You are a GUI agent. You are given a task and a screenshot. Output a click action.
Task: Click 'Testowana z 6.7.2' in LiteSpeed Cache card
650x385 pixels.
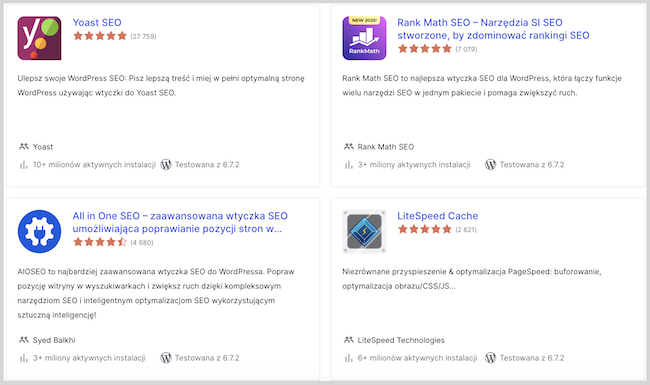click(532, 358)
